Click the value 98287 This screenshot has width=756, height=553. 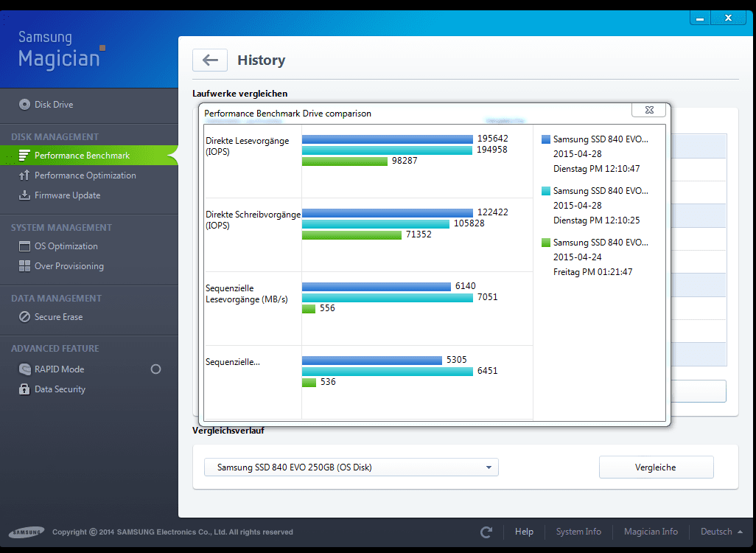tap(405, 161)
